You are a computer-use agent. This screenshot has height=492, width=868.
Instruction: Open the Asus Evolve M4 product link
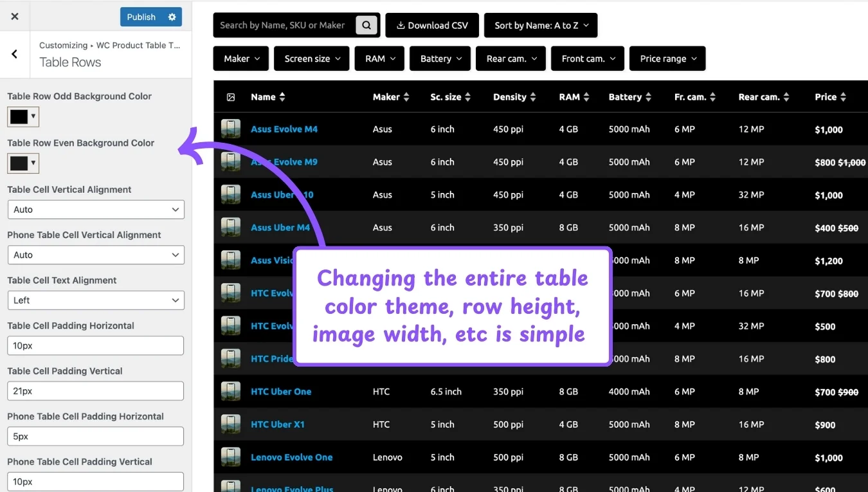pyautogui.click(x=284, y=129)
